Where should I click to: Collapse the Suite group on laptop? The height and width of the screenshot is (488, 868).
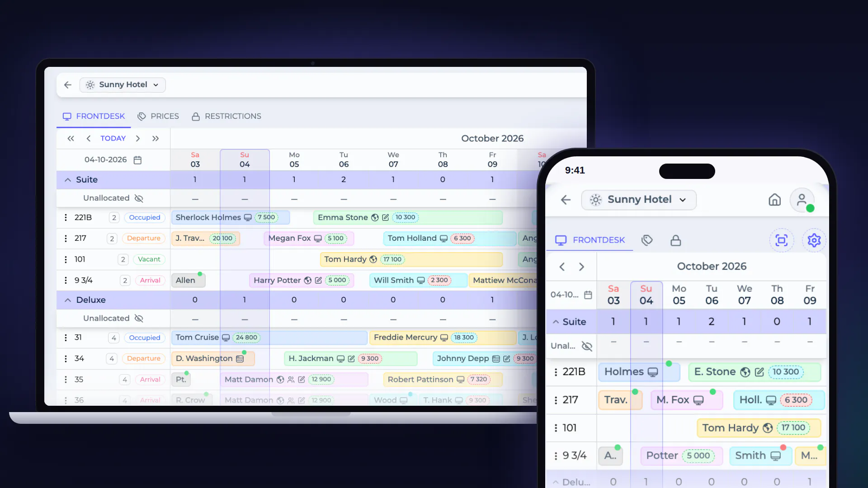pos(68,180)
